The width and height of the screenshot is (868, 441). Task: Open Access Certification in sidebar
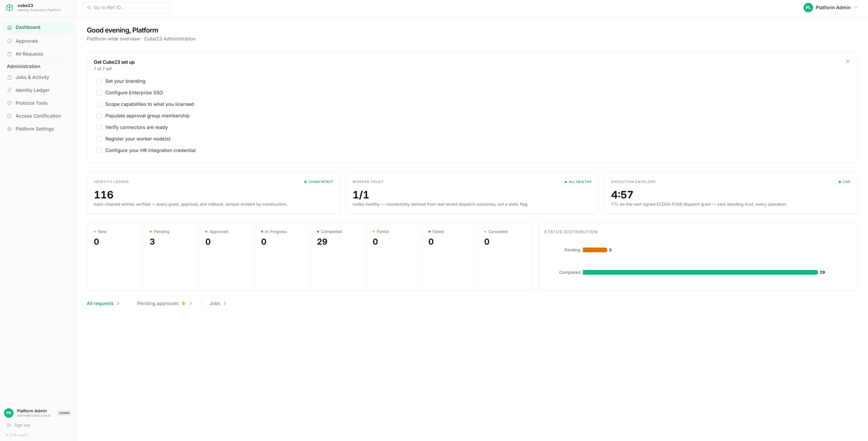tap(38, 116)
